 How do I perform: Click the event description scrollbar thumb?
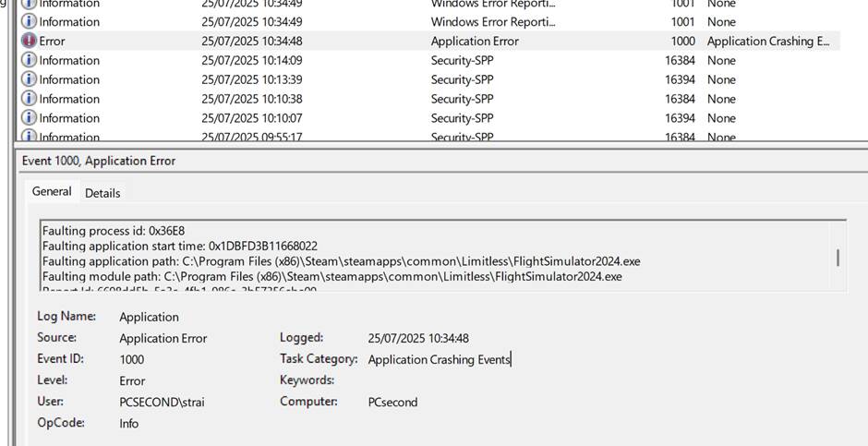tap(838, 258)
